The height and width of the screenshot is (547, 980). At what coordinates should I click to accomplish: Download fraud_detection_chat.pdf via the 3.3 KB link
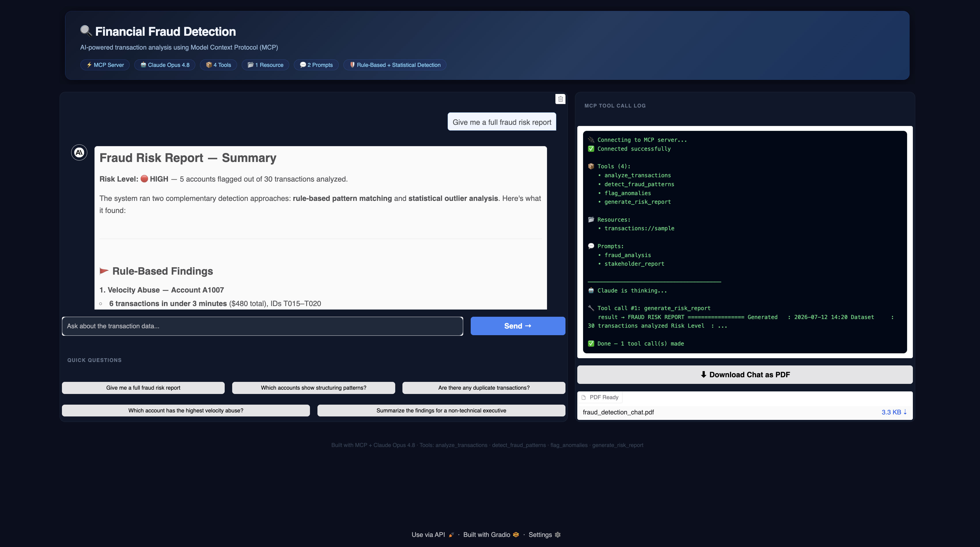(x=894, y=412)
